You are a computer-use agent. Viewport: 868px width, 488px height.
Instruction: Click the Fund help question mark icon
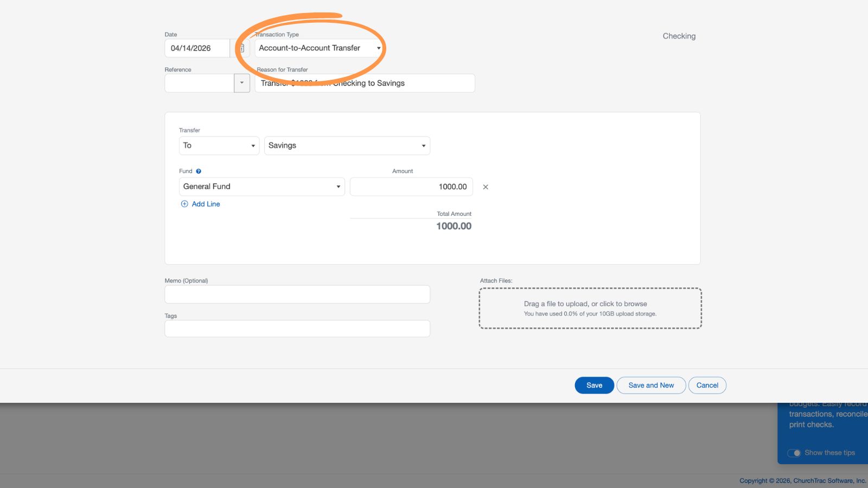[199, 170]
